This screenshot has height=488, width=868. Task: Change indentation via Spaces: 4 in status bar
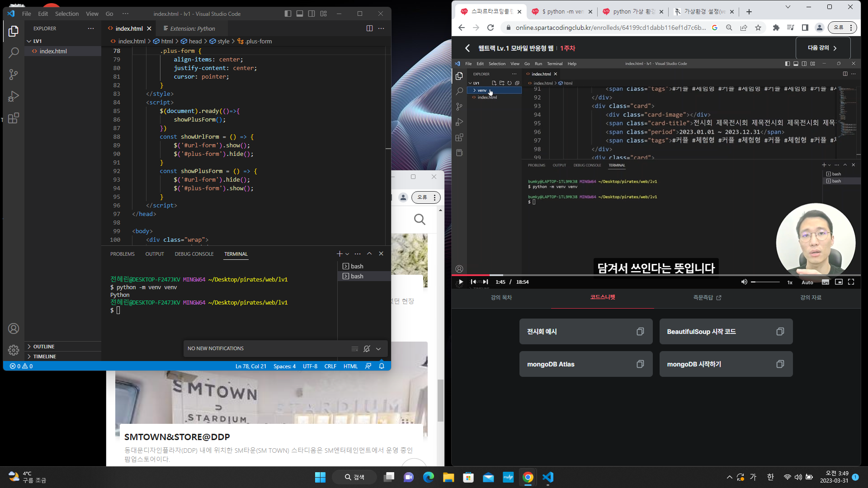click(x=284, y=366)
